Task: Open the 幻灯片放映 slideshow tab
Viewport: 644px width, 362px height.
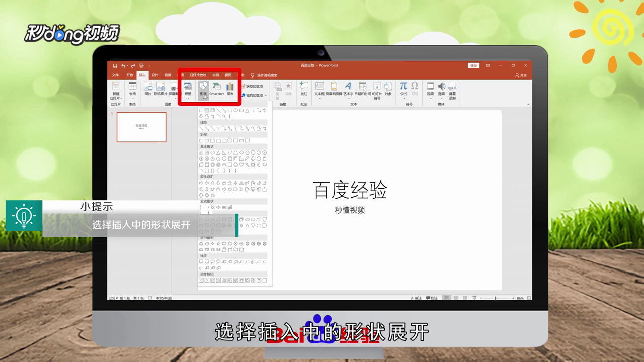Action: [x=198, y=75]
